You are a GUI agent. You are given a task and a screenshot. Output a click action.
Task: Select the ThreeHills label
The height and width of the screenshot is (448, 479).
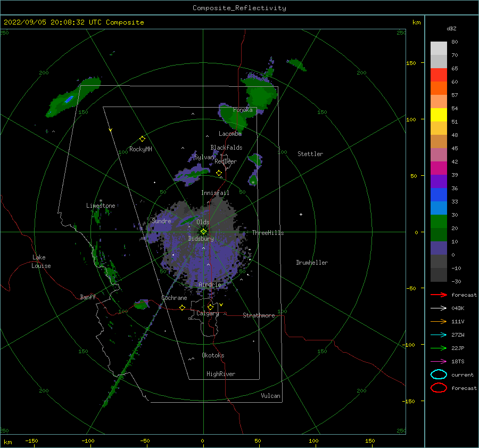click(268, 233)
